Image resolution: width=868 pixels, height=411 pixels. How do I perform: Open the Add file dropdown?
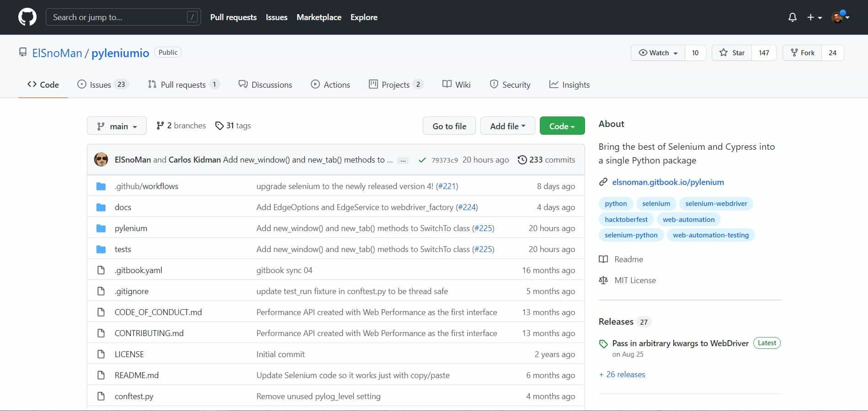pos(507,126)
